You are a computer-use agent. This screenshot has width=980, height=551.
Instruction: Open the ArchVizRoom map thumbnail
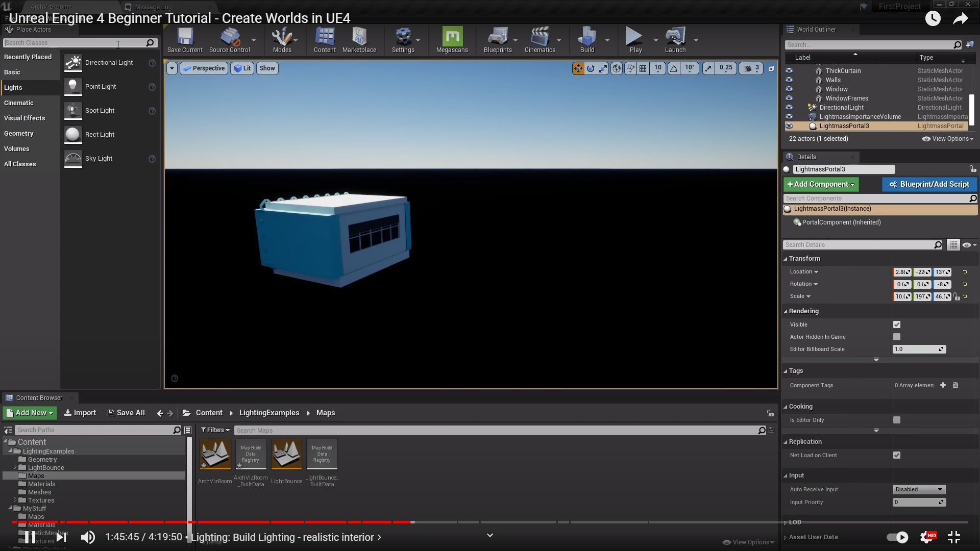click(x=215, y=454)
